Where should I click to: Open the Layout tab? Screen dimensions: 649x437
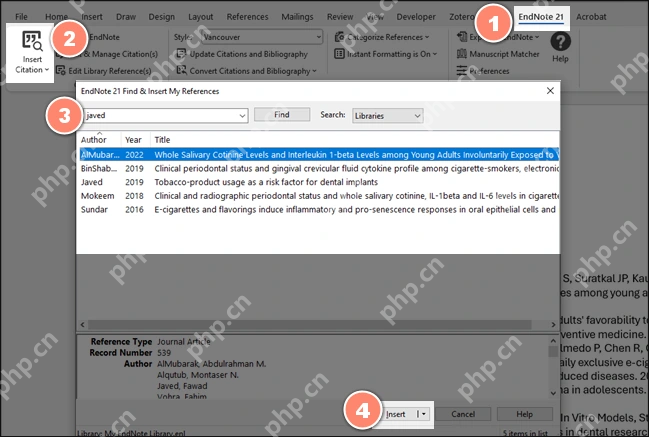point(200,17)
